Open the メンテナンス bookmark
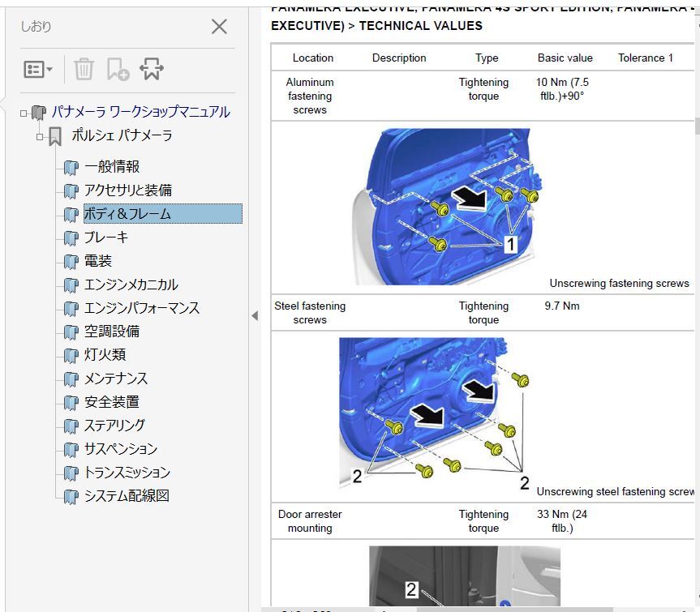700x612 pixels. 116,379
